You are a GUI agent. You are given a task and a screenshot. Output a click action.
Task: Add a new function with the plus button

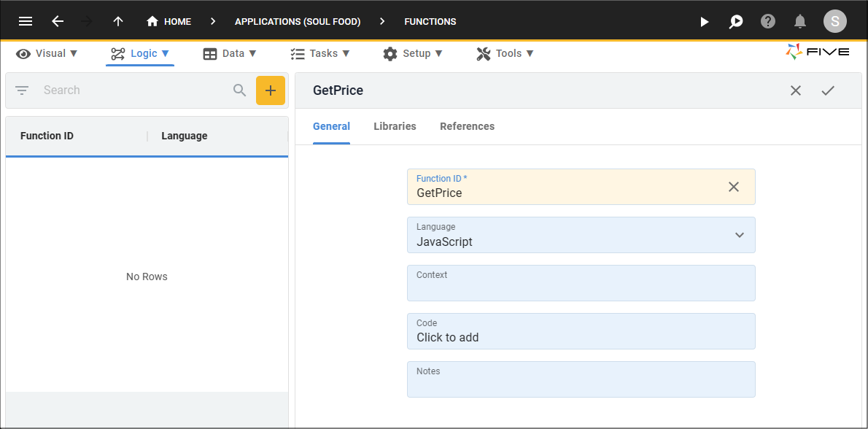coord(270,90)
